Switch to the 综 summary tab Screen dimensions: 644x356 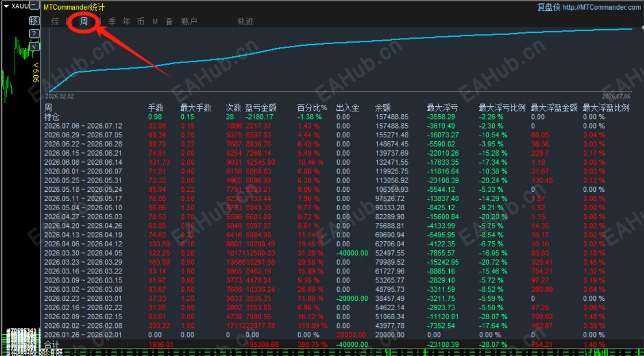(x=55, y=21)
